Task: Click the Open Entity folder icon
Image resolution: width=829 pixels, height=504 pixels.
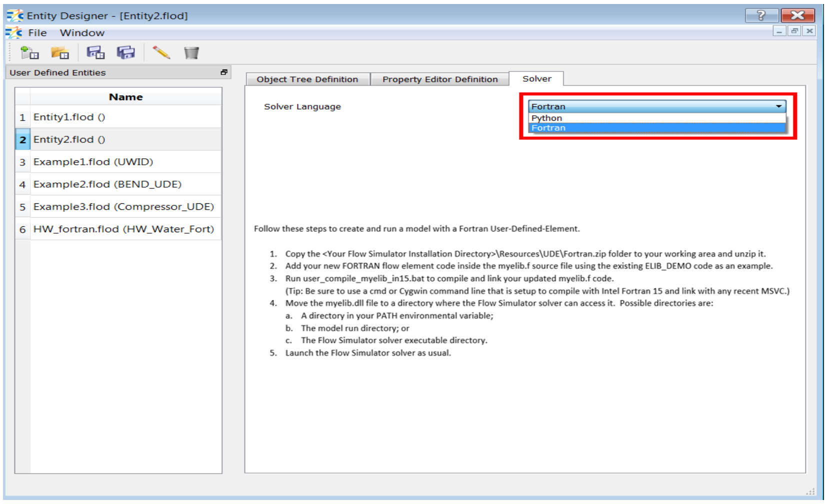Action: [x=60, y=52]
